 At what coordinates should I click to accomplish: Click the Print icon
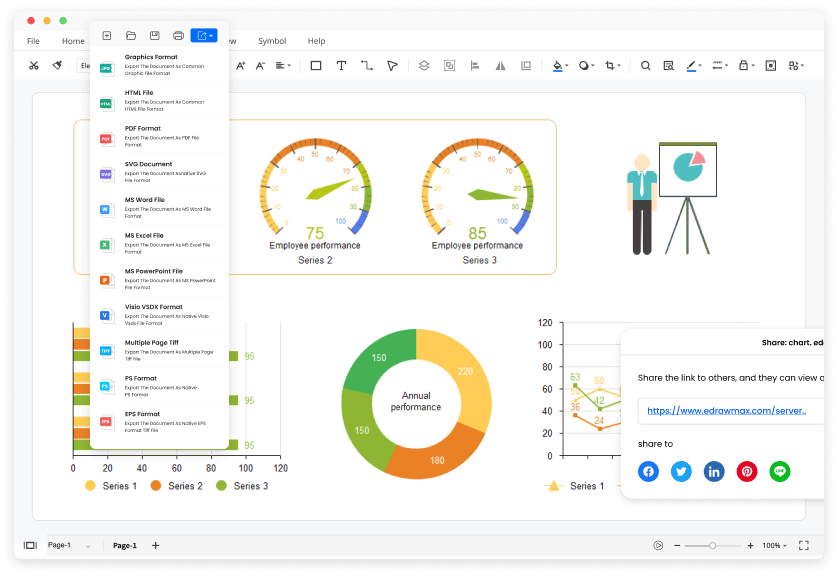(179, 35)
